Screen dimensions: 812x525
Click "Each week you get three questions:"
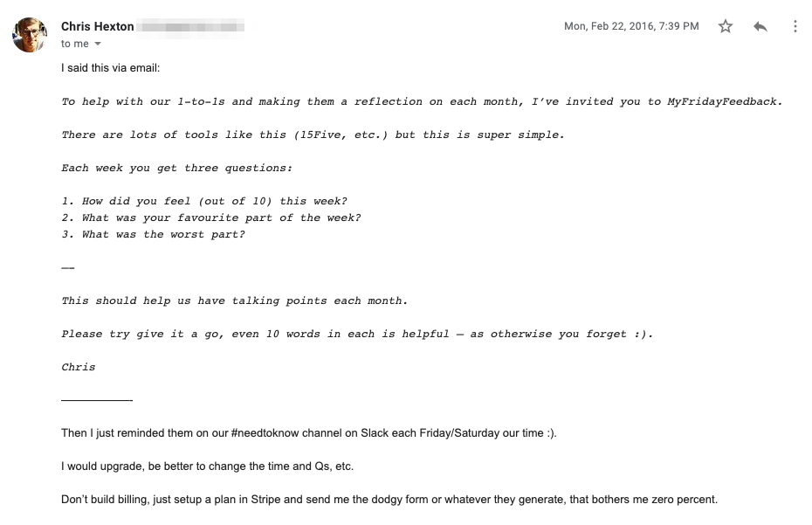tap(176, 168)
